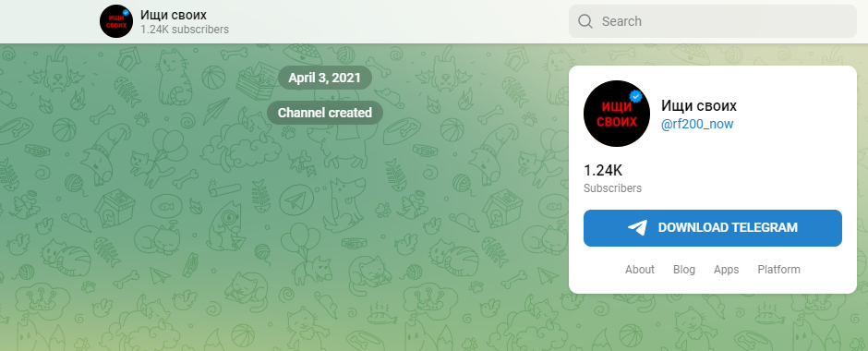Viewport: 868px width, 351px height.
Task: Click the header 1.24K subscribers text
Action: (185, 30)
